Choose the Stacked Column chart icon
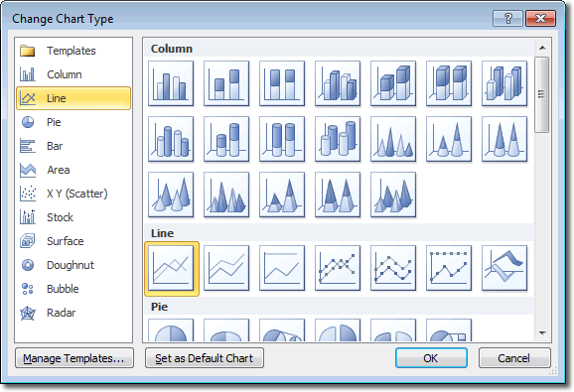This screenshot has width=574, height=392. tap(226, 83)
